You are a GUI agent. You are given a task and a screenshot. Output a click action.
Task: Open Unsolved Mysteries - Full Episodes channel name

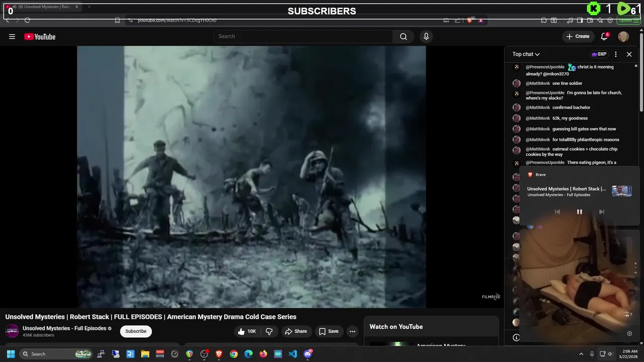coord(64,328)
